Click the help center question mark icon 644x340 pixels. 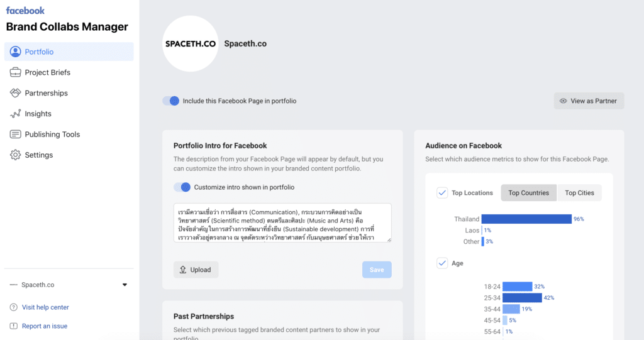[x=14, y=307]
